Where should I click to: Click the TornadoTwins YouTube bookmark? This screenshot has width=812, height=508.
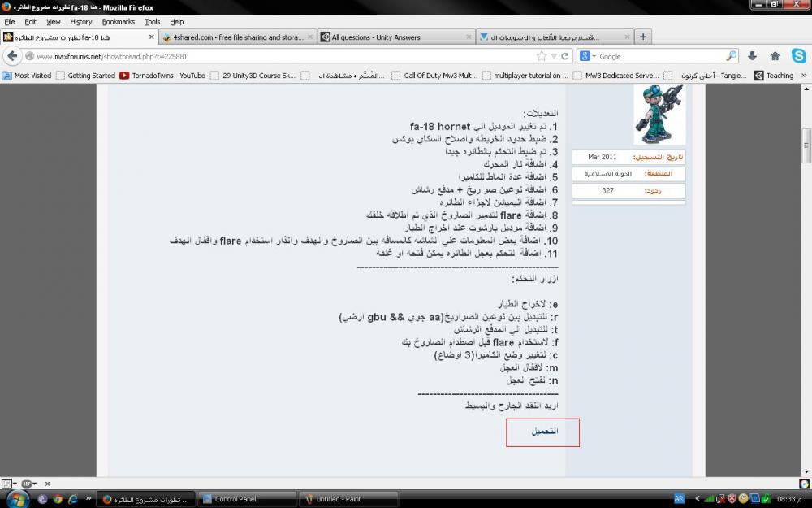[x=162, y=75]
